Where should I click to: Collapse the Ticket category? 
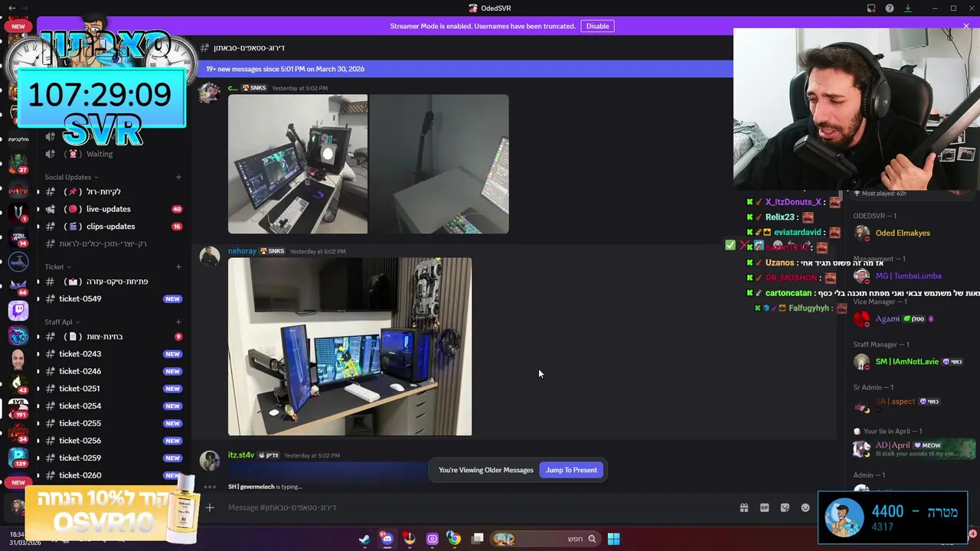tap(57, 267)
